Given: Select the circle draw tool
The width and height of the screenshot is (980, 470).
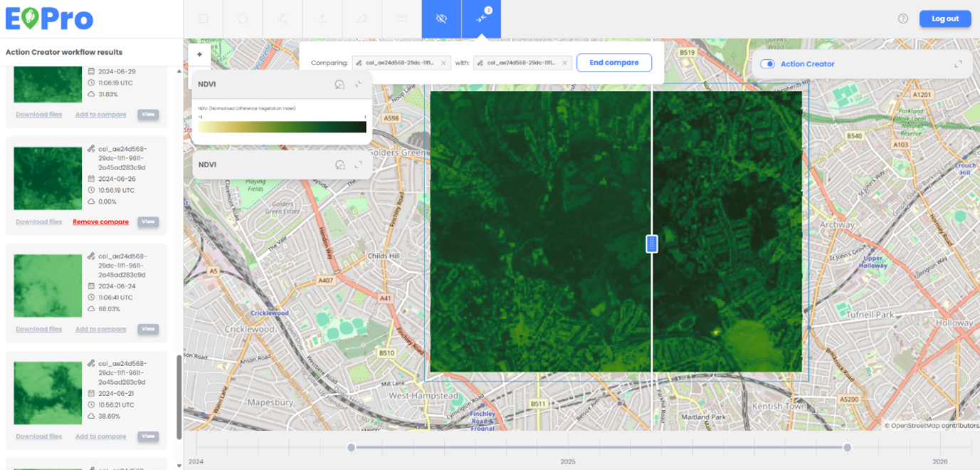Looking at the screenshot, I should click(x=243, y=19).
